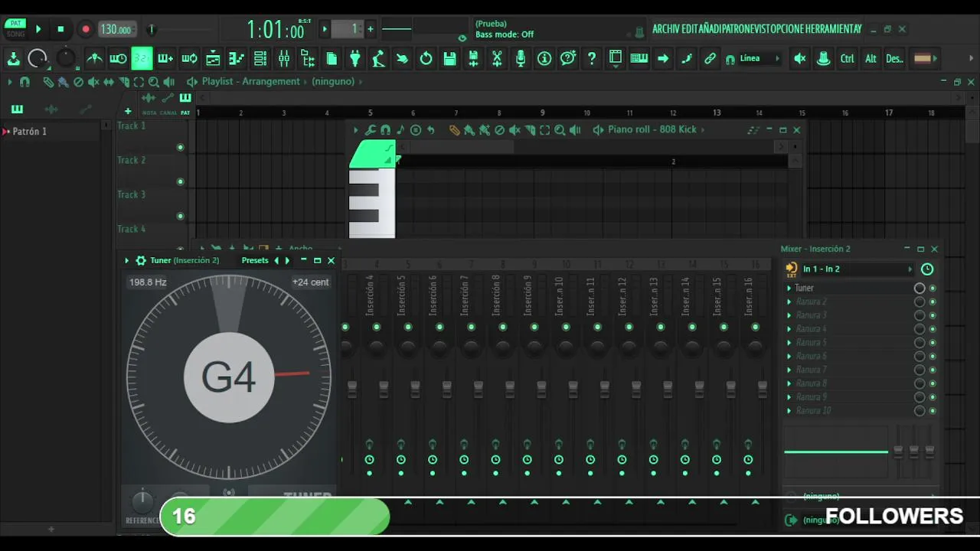The width and height of the screenshot is (980, 551).
Task: Click the Record button
Action: click(x=86, y=29)
